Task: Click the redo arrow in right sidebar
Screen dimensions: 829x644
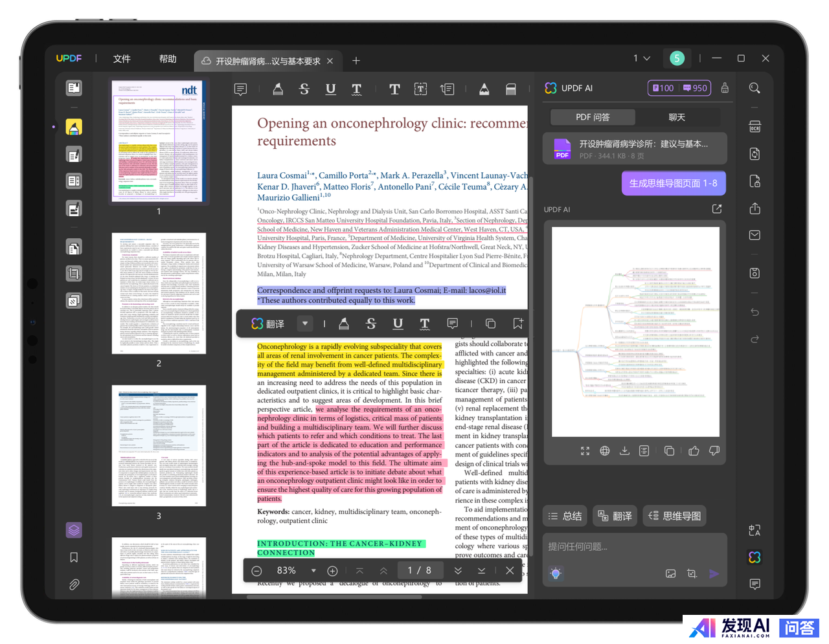Action: tap(755, 339)
